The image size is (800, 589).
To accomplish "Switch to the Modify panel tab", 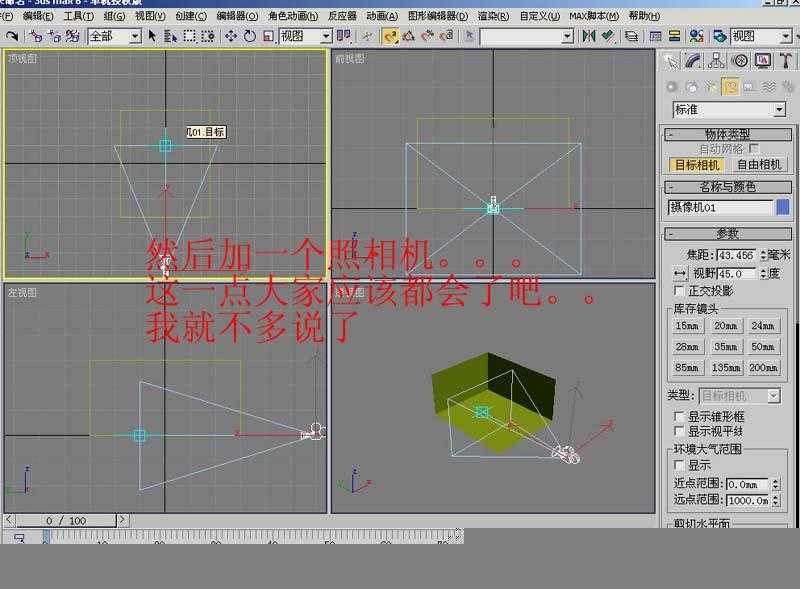I will (692, 61).
